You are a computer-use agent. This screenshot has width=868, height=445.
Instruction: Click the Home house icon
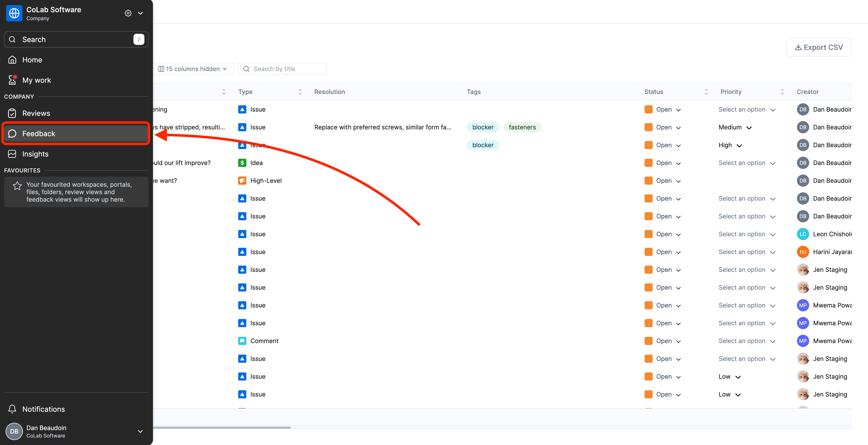point(12,60)
